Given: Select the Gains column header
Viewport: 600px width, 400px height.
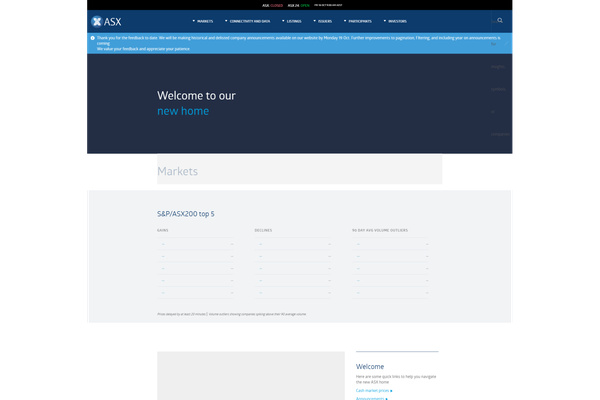Looking at the screenshot, I should (x=163, y=230).
